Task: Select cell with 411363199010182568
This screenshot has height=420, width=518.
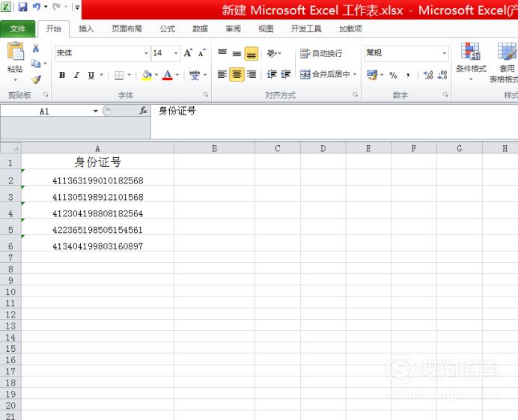Action: (98, 177)
